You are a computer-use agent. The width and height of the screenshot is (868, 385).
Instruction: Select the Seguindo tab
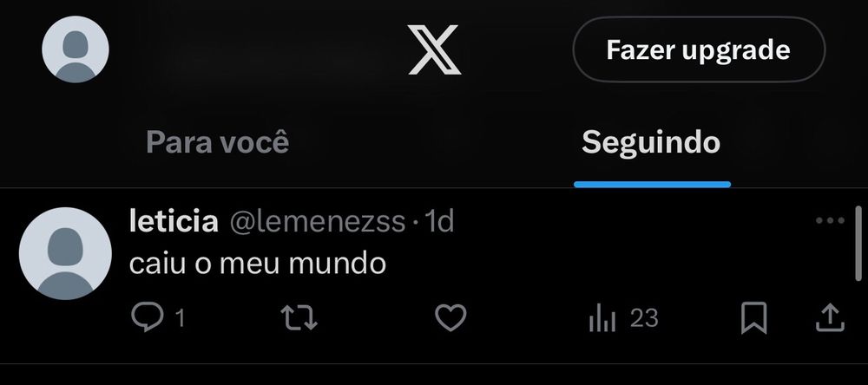tap(651, 142)
